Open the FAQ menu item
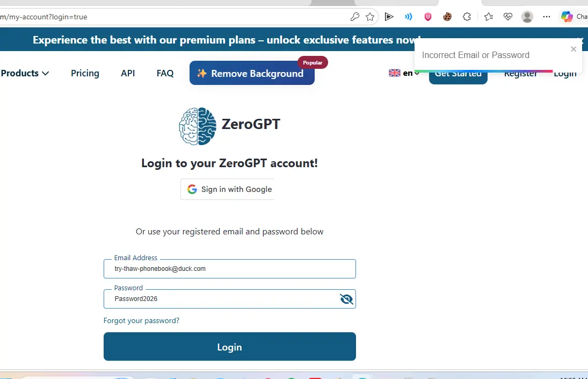The height and width of the screenshot is (379, 588). click(165, 73)
